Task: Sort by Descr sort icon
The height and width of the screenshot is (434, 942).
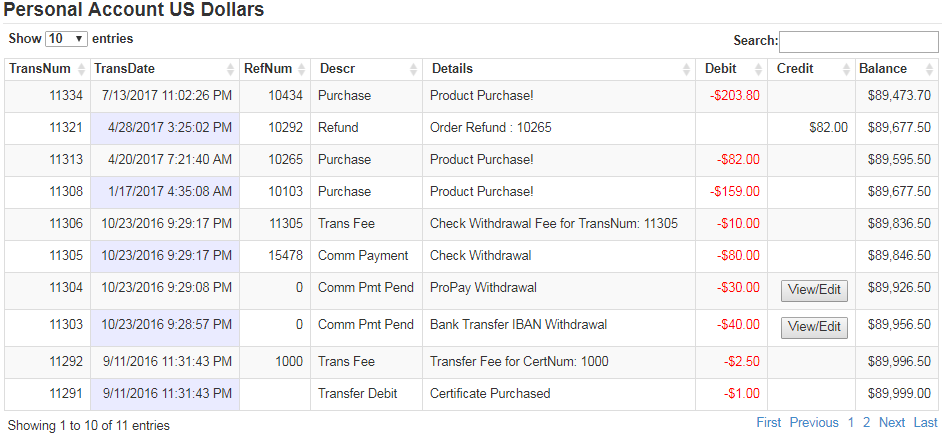Action: point(413,70)
